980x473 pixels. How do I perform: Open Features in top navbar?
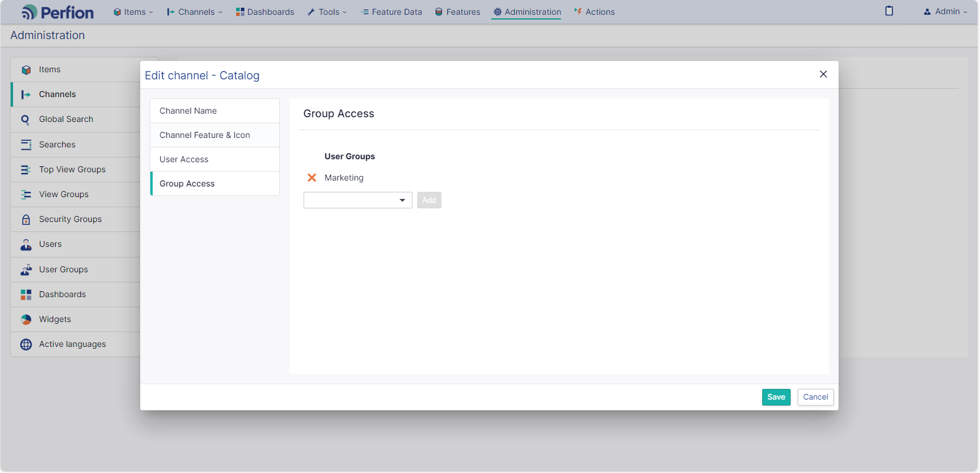(x=458, y=12)
